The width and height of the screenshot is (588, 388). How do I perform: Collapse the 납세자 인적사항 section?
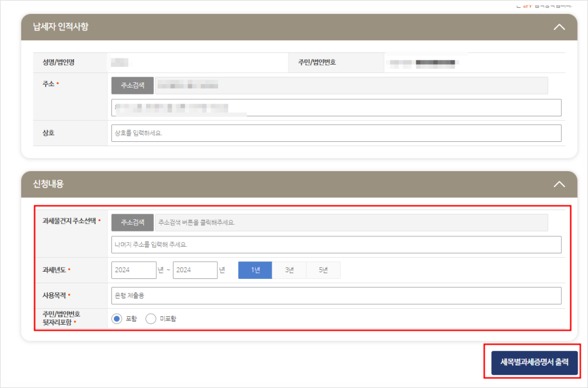coord(559,27)
